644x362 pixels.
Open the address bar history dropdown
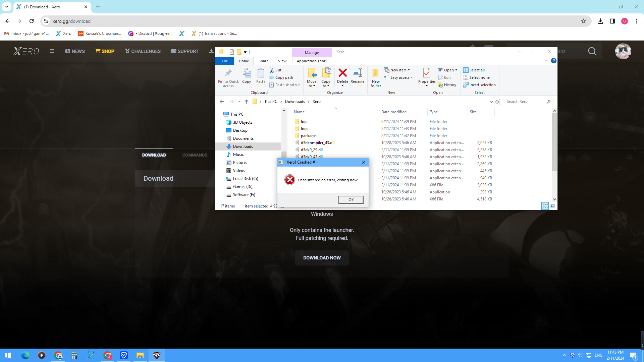(x=491, y=102)
